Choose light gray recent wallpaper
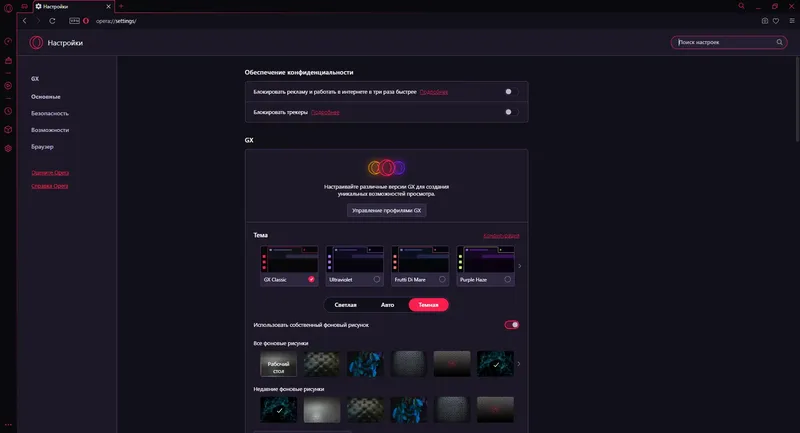800x433 pixels. point(322,410)
